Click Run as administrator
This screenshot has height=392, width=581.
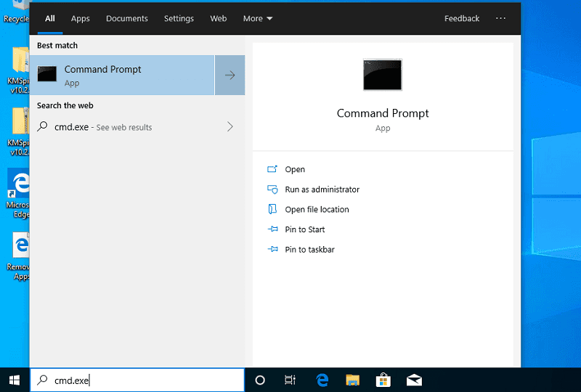click(322, 189)
